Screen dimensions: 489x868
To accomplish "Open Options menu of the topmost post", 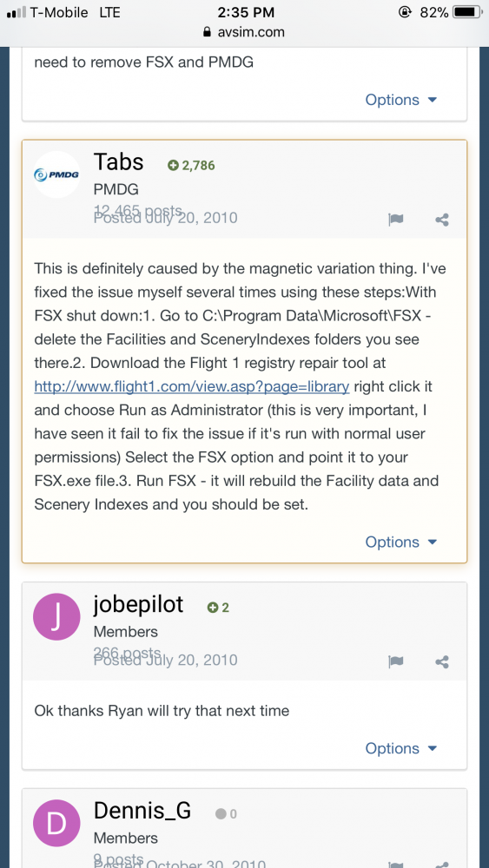I will pos(401,100).
